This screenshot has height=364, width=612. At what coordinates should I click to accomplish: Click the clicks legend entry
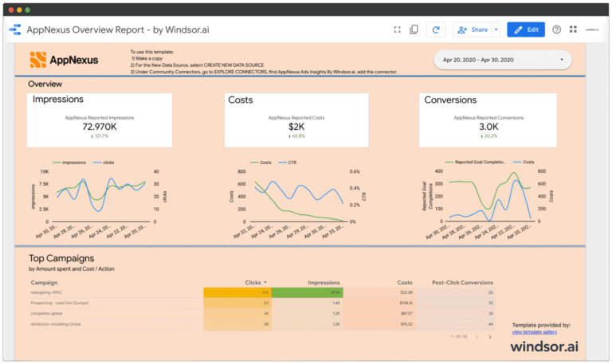(x=104, y=162)
